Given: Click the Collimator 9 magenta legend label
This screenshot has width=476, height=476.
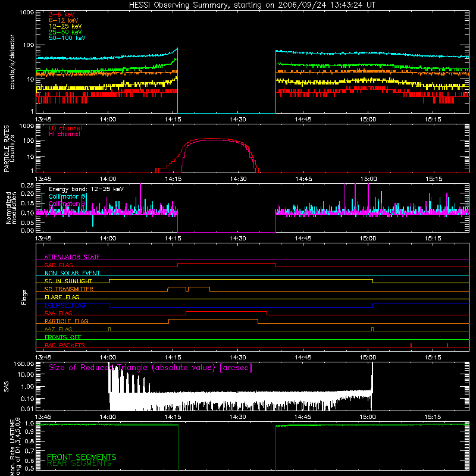Looking at the screenshot, I should [67, 203].
